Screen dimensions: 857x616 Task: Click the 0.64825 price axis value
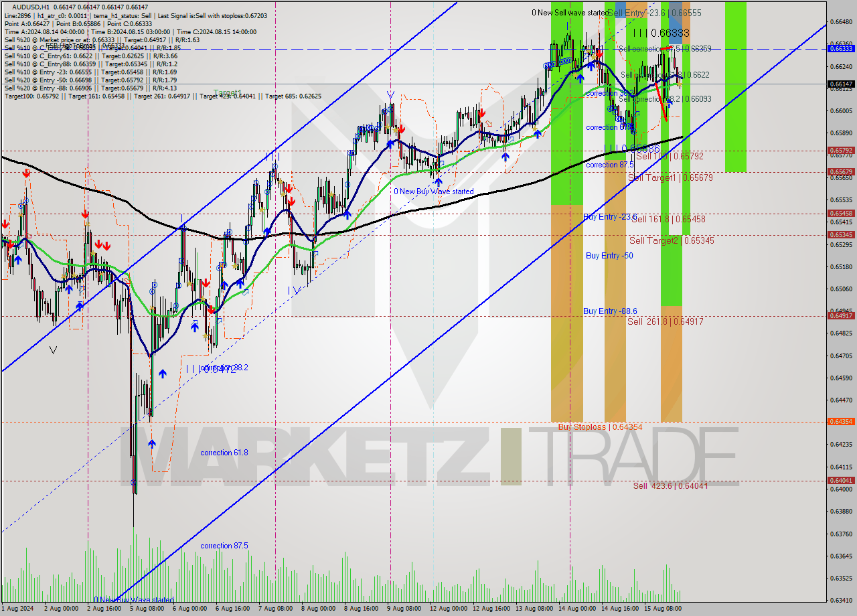pos(841,333)
